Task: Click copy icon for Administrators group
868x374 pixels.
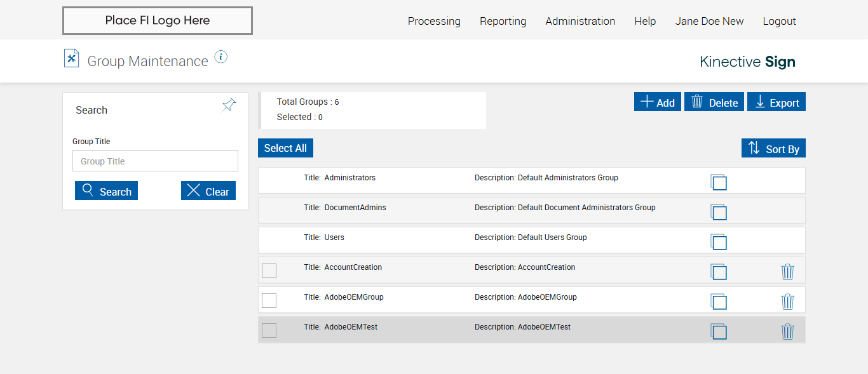Action: tap(719, 182)
